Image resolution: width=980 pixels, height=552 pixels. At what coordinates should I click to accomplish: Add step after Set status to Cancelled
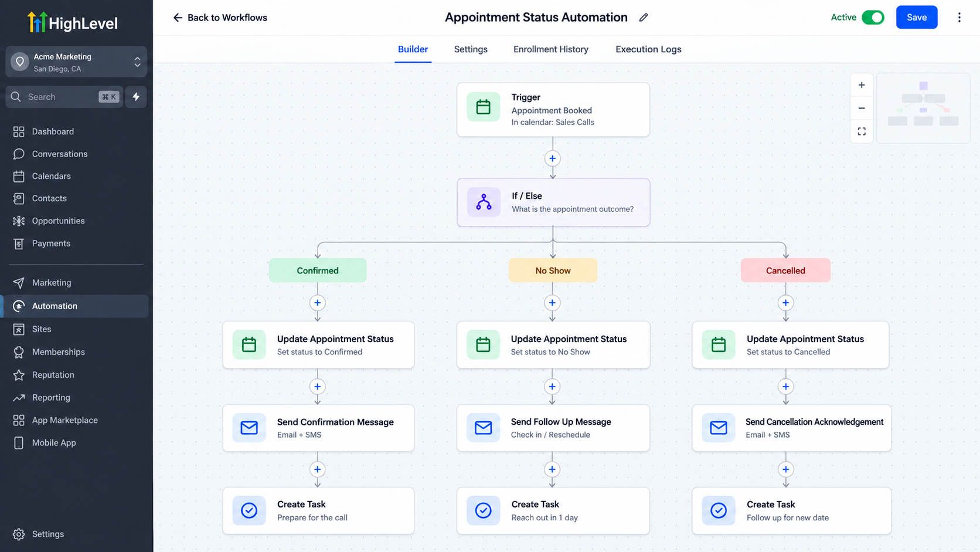point(785,387)
